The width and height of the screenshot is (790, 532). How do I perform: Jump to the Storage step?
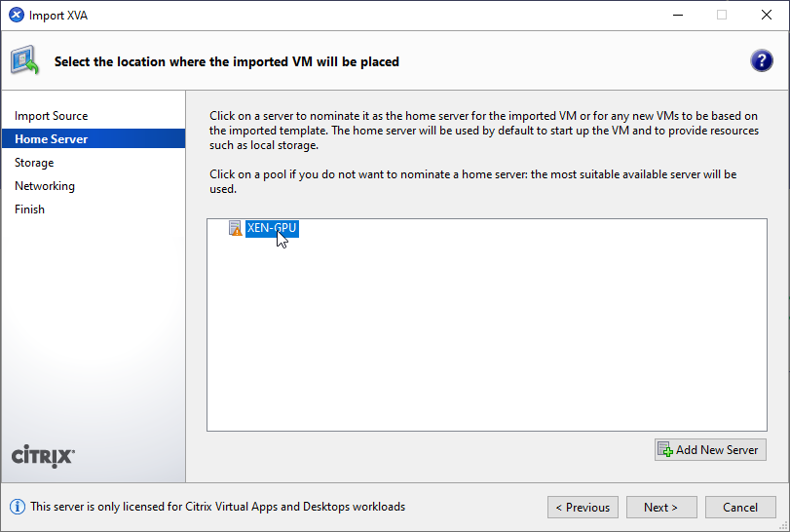tap(34, 163)
